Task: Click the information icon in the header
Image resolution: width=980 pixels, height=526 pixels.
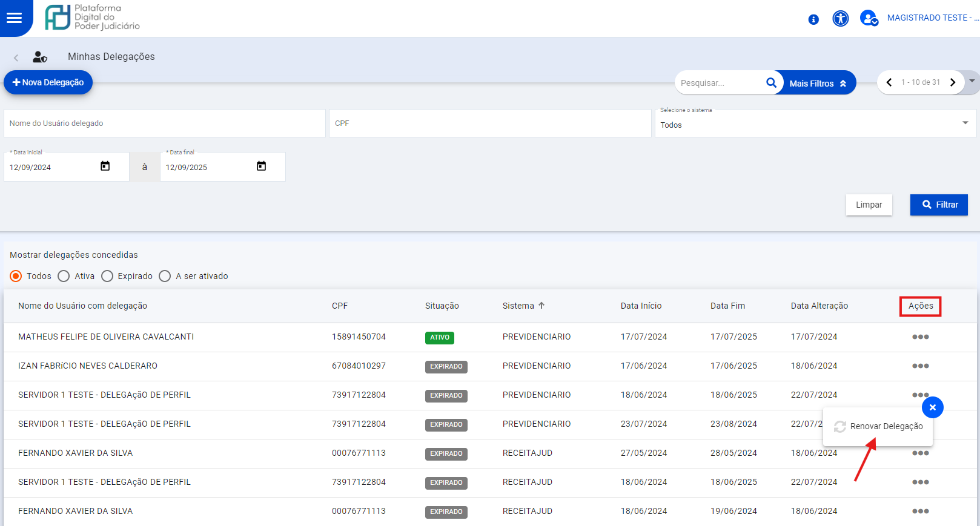Action: [x=813, y=19]
